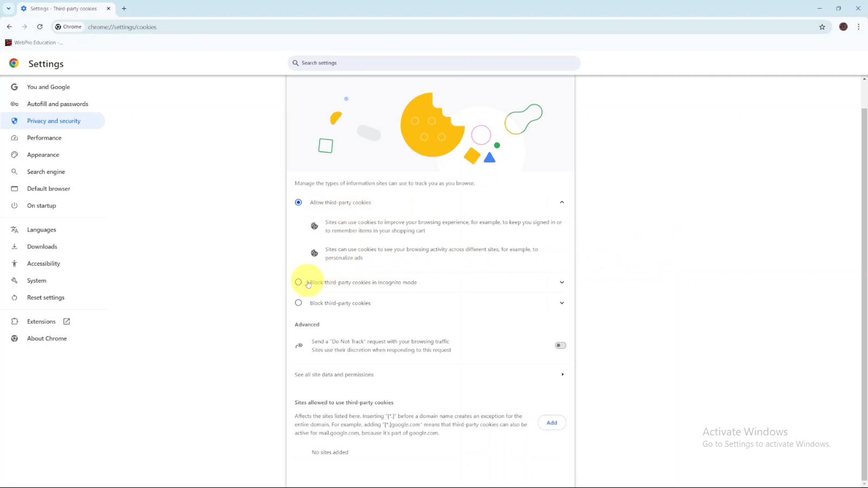
Task: Click the Advanced heading text
Action: pyautogui.click(x=307, y=325)
